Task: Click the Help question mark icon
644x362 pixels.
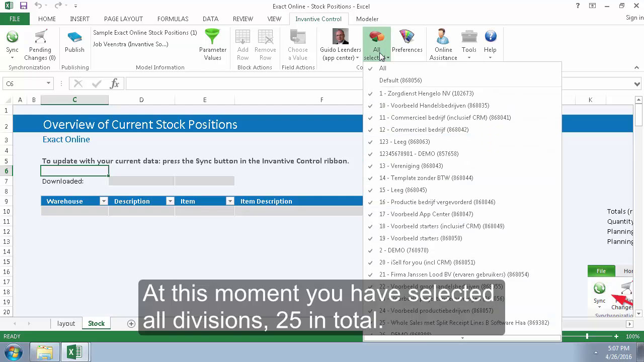Action: pos(490,37)
